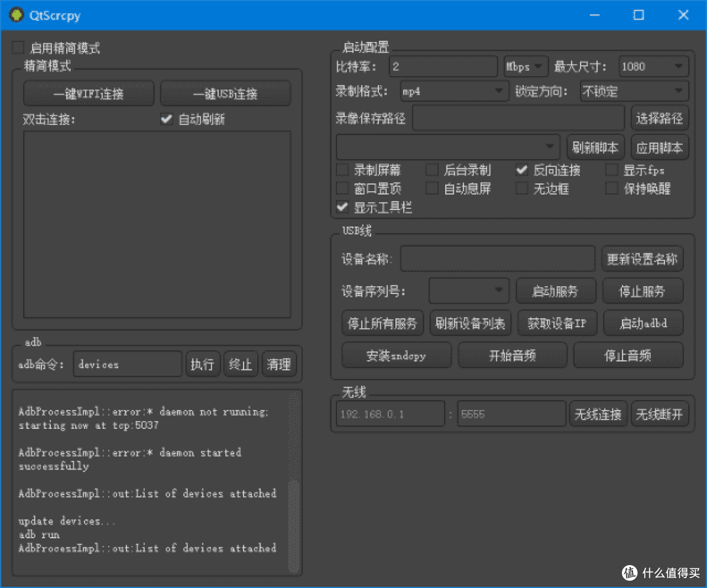Expand the script selection combo box
This screenshot has width=707, height=588.
448,147
